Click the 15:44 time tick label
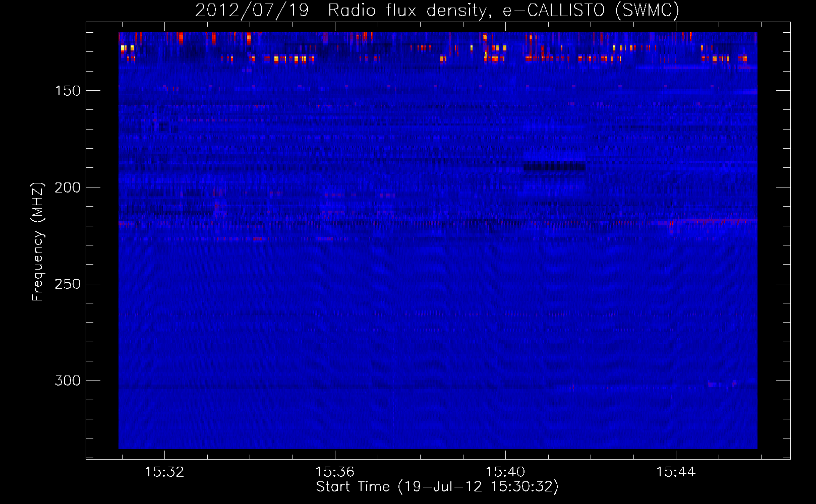The width and height of the screenshot is (816, 504). point(676,472)
